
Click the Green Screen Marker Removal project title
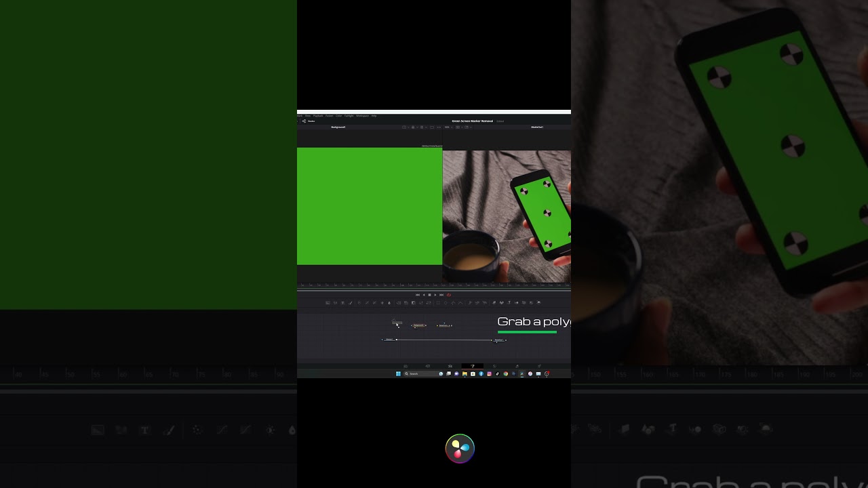tap(473, 121)
